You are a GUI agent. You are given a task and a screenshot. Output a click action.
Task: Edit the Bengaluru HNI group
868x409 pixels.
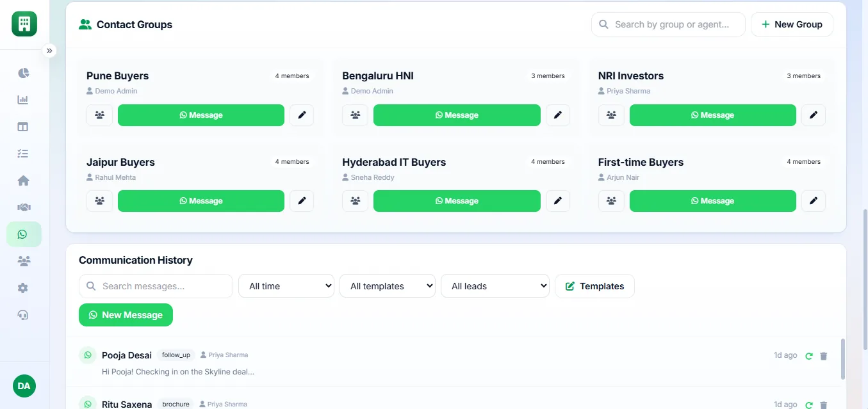(x=557, y=115)
